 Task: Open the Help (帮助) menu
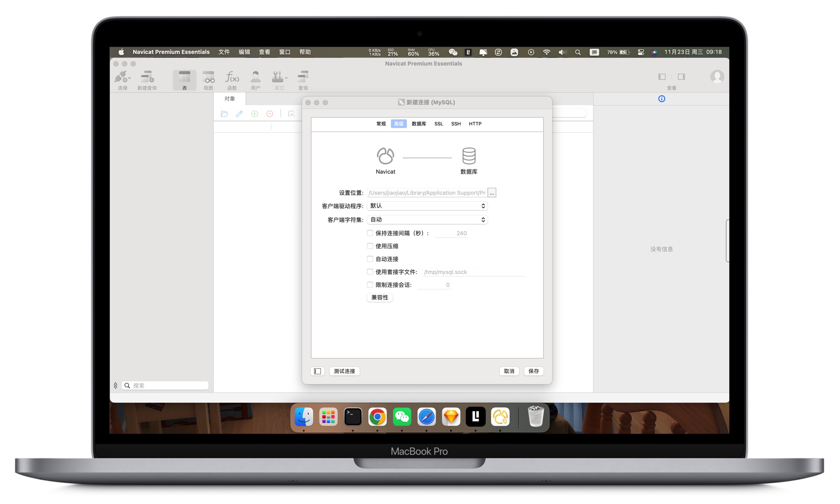pyautogui.click(x=305, y=52)
